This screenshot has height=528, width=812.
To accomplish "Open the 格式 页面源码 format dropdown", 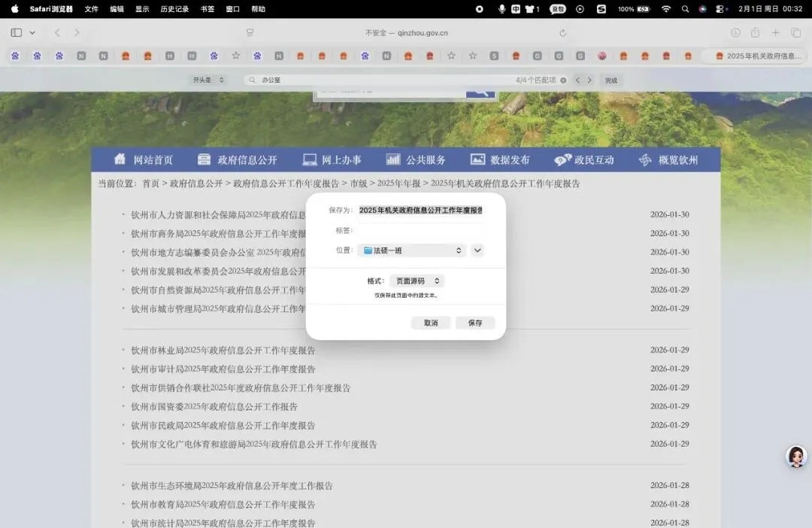I will pos(417,281).
